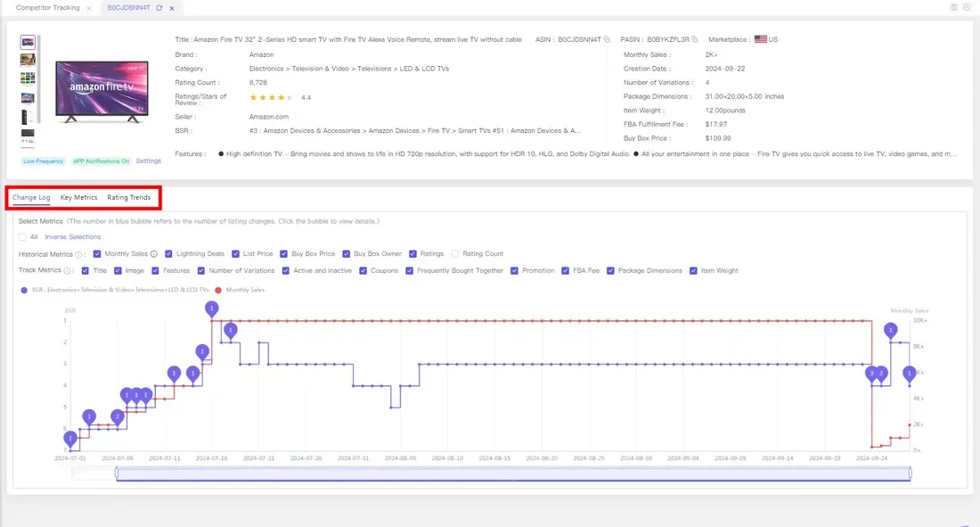Close the Competitor Tracking tab
The width and height of the screenshot is (980, 527).
click(x=89, y=8)
